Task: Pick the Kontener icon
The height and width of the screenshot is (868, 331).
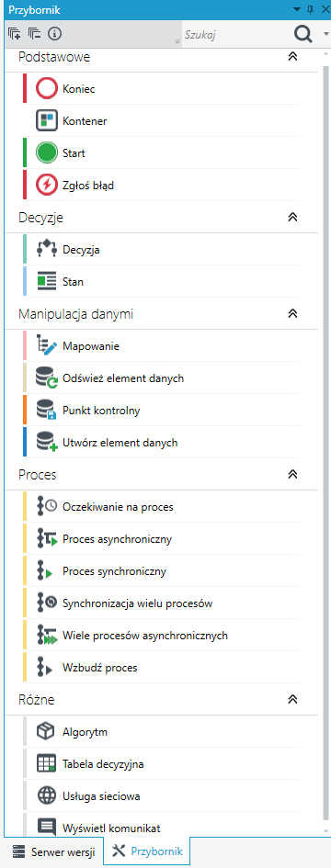Action: click(47, 120)
